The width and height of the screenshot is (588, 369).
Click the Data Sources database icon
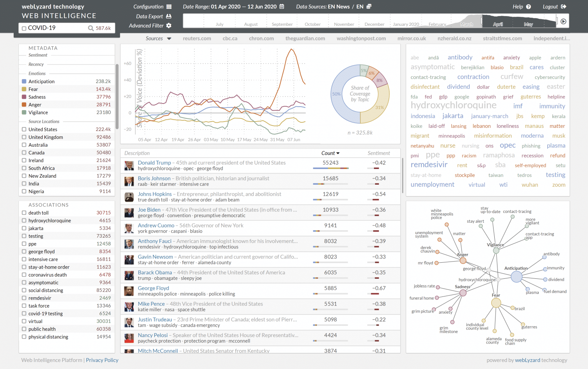point(369,7)
